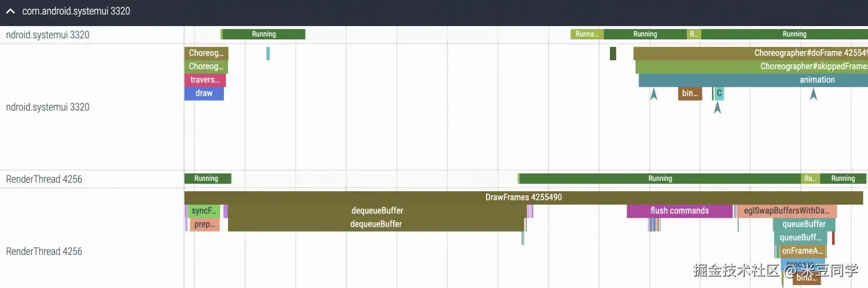Screen dimensions: 868x288
Task: Select the truncated queueBuff... slice
Action: pyautogui.click(x=800, y=238)
